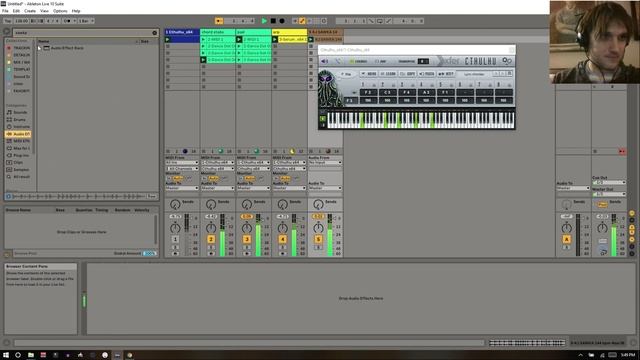Click the Global Amount 100% field
The height and width of the screenshot is (360, 640).
(149, 253)
